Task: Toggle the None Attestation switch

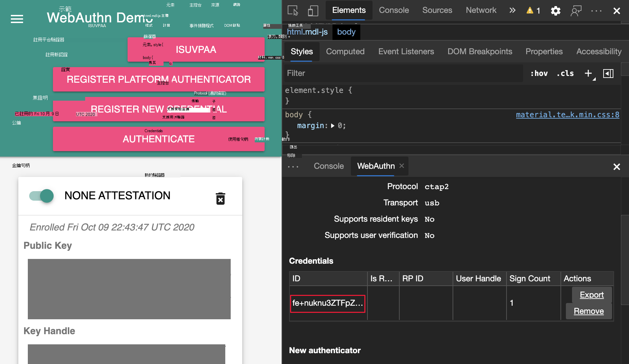Action: pyautogui.click(x=41, y=196)
